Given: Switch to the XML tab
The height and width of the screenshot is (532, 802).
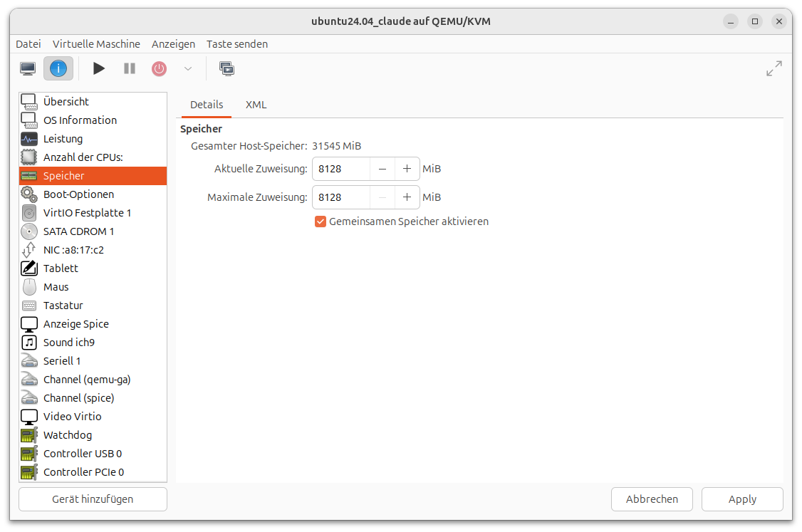Looking at the screenshot, I should pos(256,105).
